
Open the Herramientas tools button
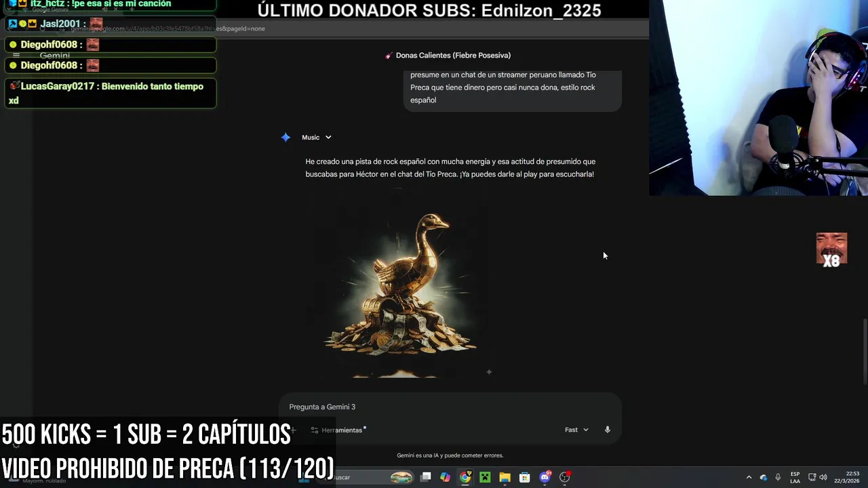pyautogui.click(x=338, y=430)
